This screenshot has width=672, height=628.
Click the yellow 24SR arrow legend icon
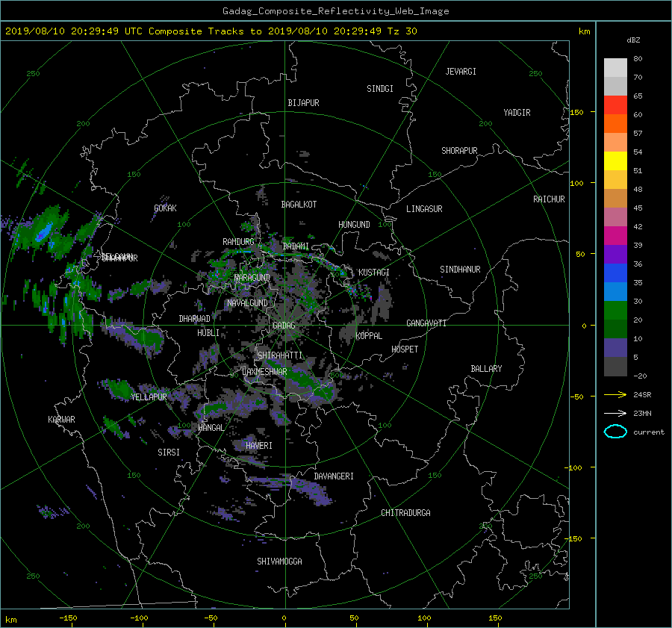coord(615,395)
